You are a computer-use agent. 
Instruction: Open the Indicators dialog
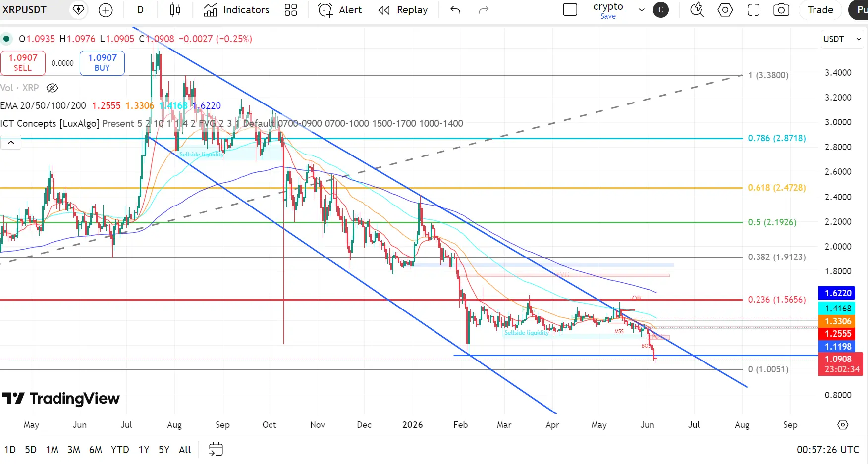pyautogui.click(x=236, y=10)
